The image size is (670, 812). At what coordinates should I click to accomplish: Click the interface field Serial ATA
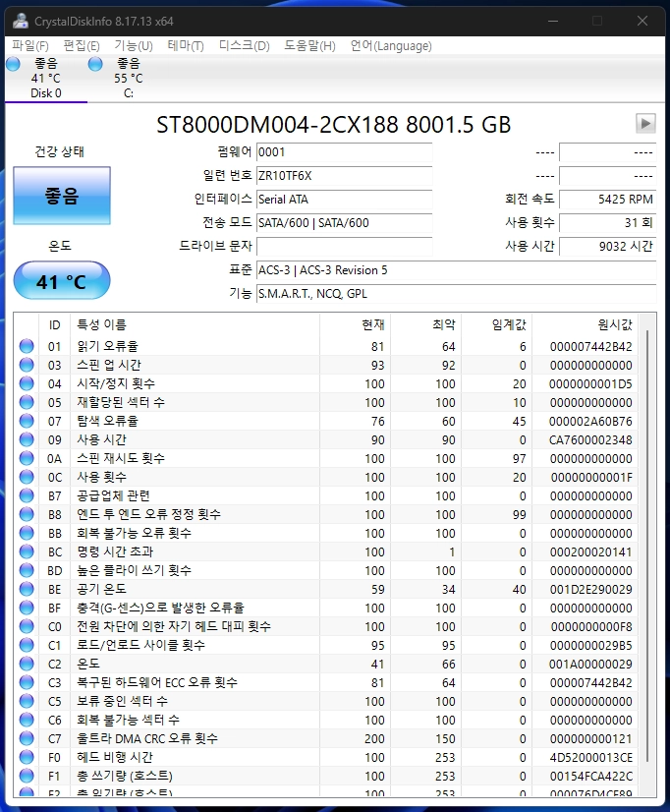pyautogui.click(x=344, y=200)
